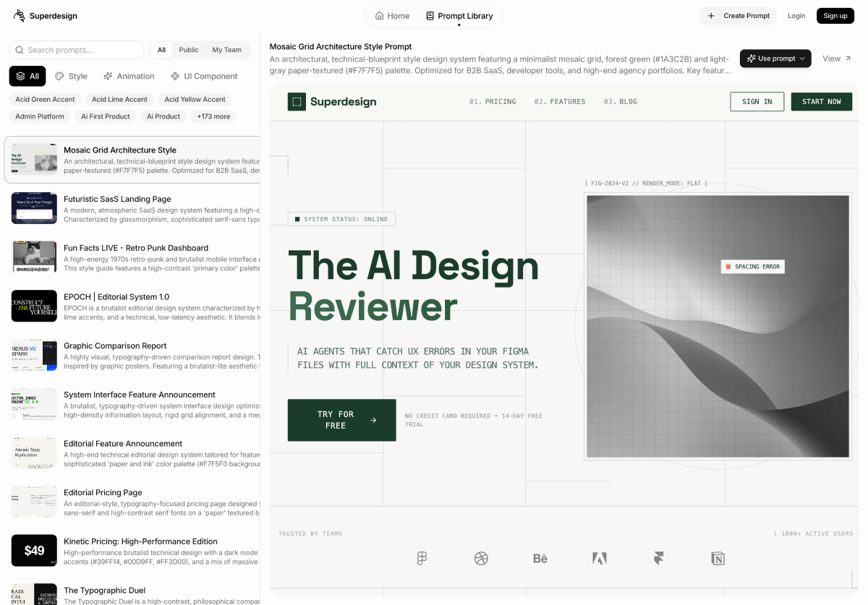Select the Animation category tab
Viewport: 868px width, 605px height.
pyautogui.click(x=129, y=76)
